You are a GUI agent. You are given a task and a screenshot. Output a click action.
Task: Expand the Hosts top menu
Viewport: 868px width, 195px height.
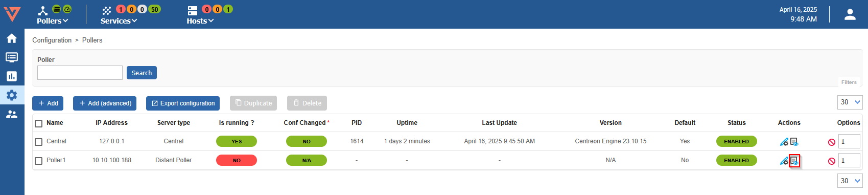click(x=200, y=21)
